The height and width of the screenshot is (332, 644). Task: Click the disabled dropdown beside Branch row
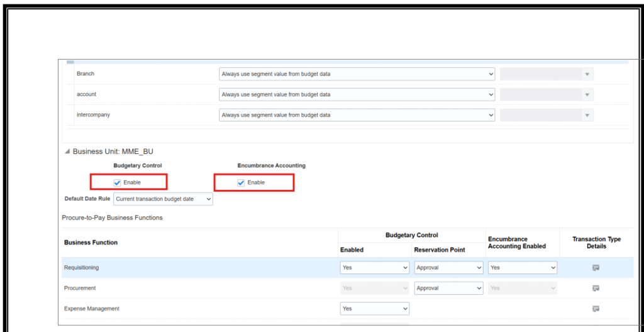click(x=546, y=74)
